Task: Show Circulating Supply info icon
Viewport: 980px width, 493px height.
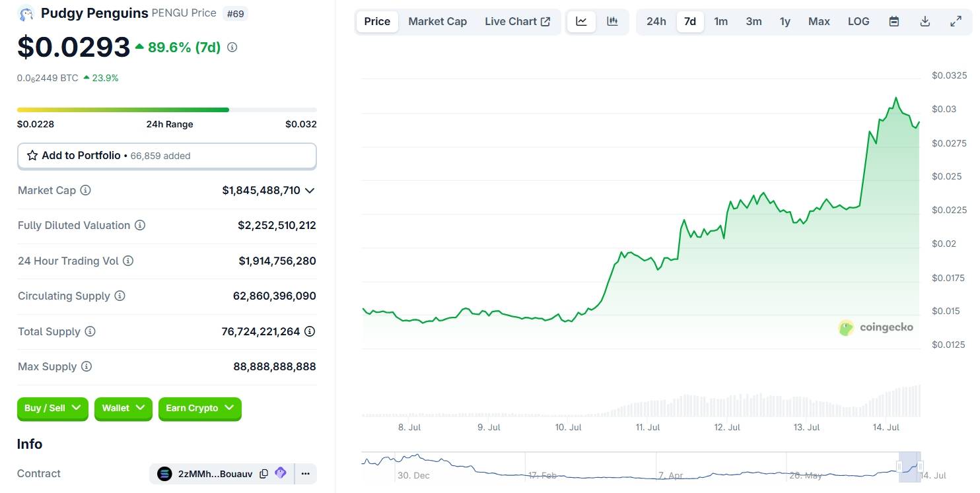Action: [x=120, y=296]
